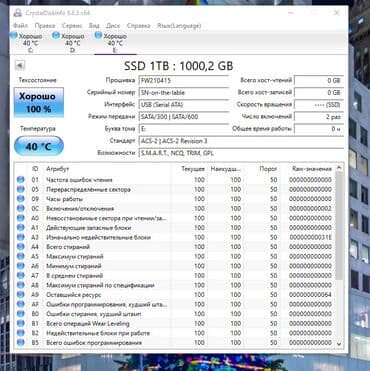Click the standard field ACS-2 Revision 3
This screenshot has width=370, height=371.
[241, 141]
